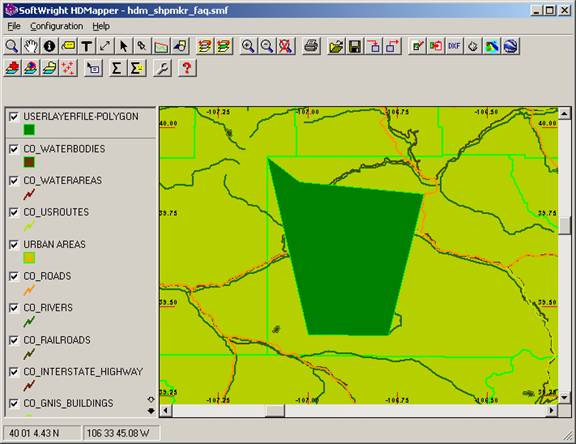Click the USERLAYERFILE-POLYGON green swatch
This screenshot has height=444, width=576.
29,130
